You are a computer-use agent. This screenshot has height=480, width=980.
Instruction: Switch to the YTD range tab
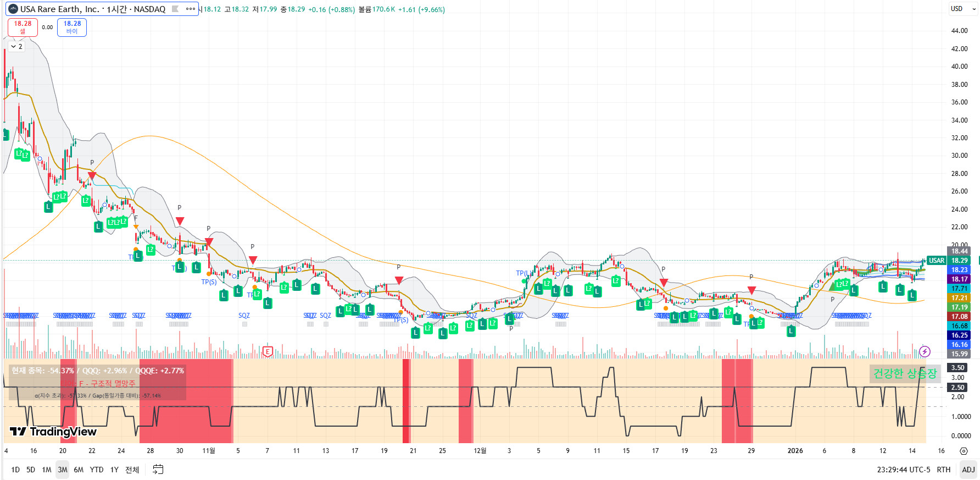pos(97,470)
